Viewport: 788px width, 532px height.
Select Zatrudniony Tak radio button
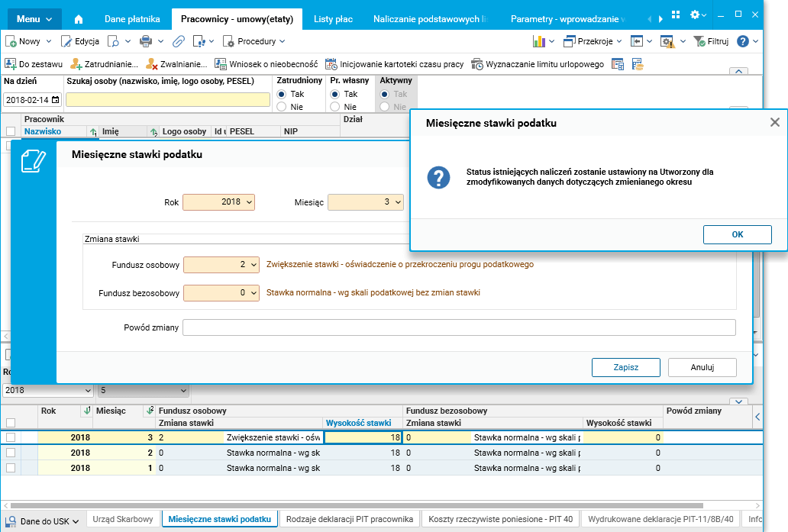tap(282, 94)
